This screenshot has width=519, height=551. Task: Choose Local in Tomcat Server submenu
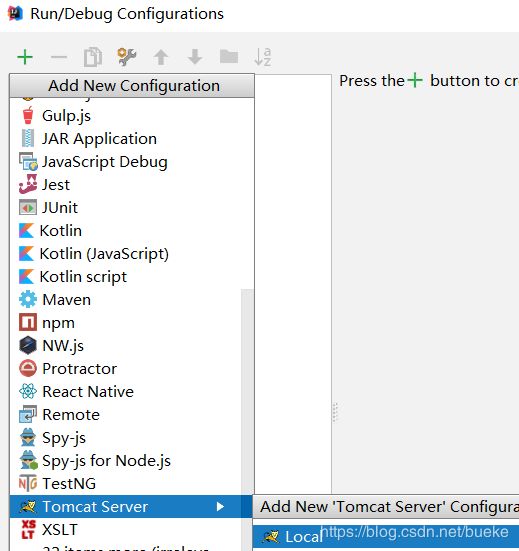point(386,537)
